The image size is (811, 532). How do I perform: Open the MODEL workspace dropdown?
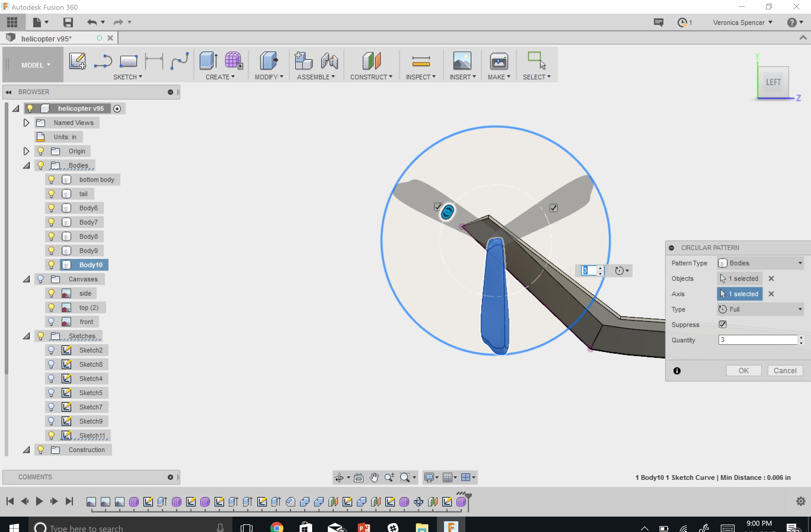pyautogui.click(x=36, y=65)
